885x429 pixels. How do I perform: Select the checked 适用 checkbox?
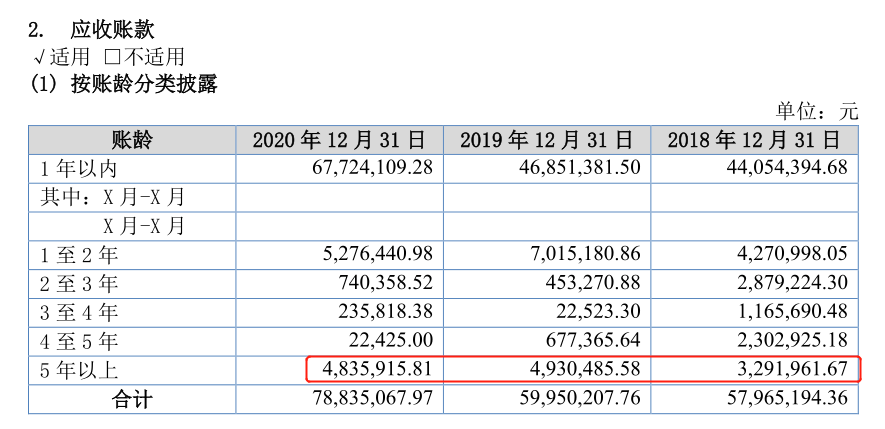tap(39, 57)
